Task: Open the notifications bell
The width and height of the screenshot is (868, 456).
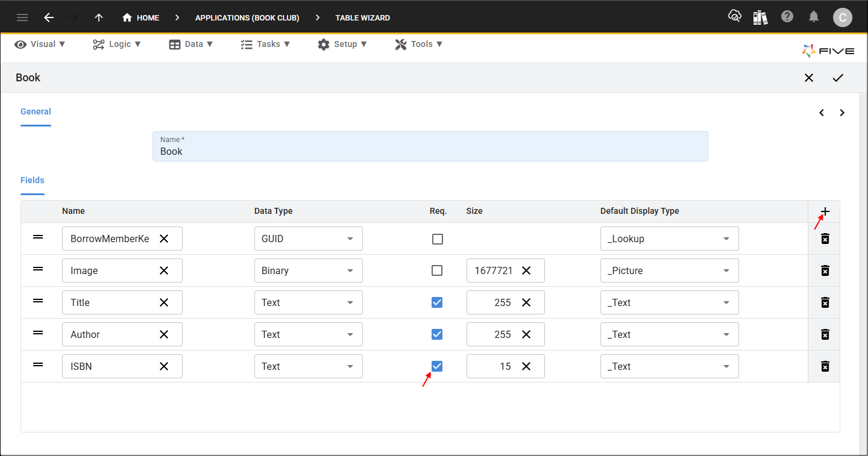Action: [814, 17]
